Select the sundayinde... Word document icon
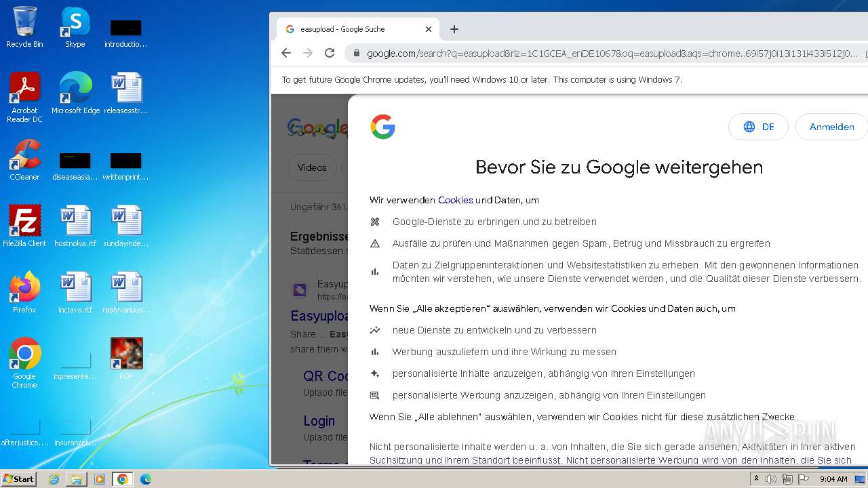 pyautogui.click(x=126, y=226)
